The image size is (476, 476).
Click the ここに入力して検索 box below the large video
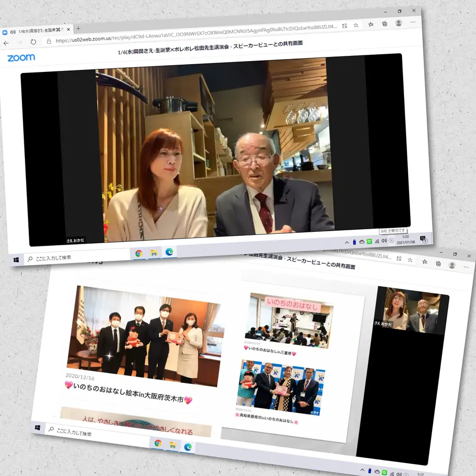78,258
